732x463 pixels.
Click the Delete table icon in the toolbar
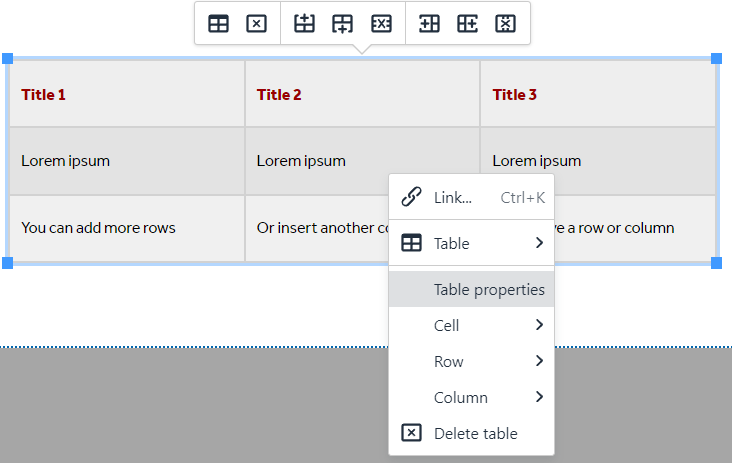[x=256, y=24]
